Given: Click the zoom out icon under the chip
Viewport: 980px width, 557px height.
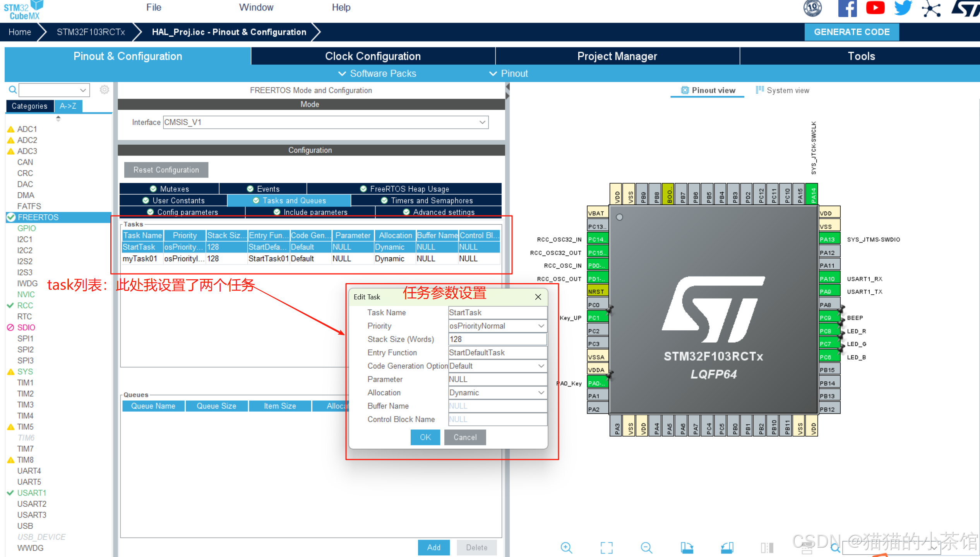Looking at the screenshot, I should click(646, 547).
